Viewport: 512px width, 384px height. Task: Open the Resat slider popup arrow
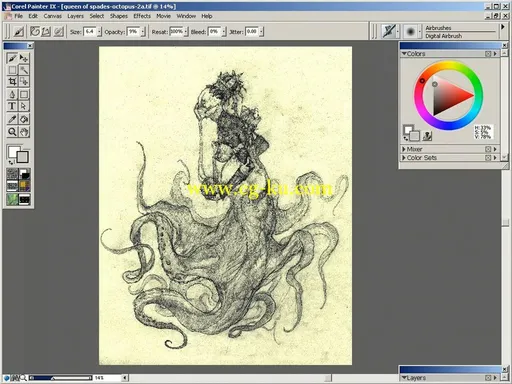pyautogui.click(x=186, y=32)
